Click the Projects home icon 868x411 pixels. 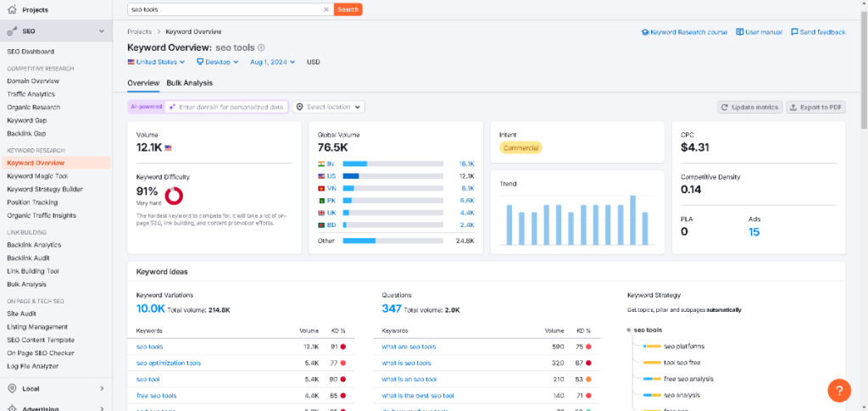click(x=12, y=9)
